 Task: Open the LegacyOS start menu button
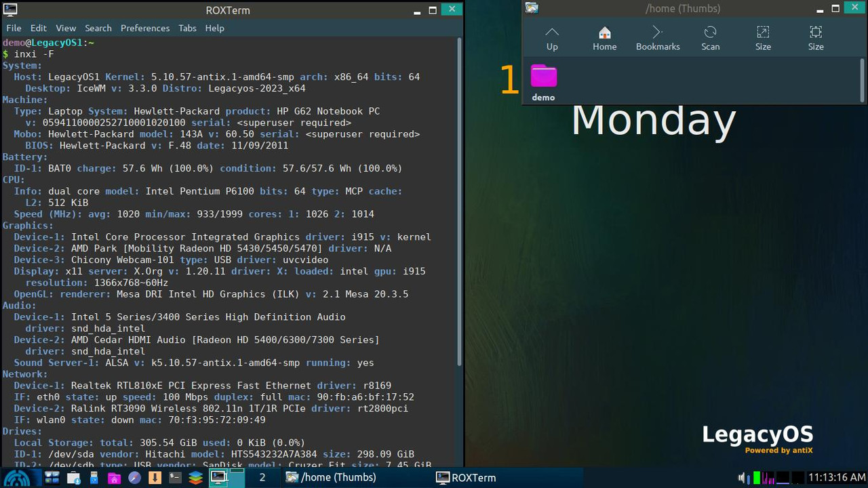21,478
